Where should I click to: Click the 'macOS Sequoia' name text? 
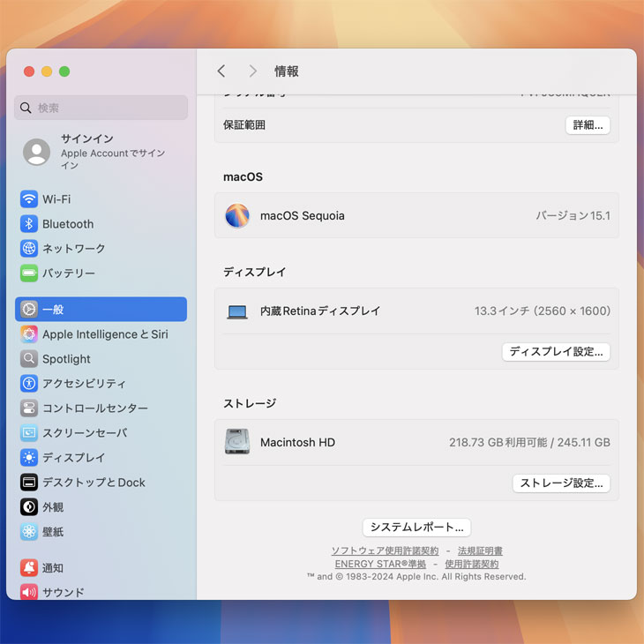(x=303, y=215)
